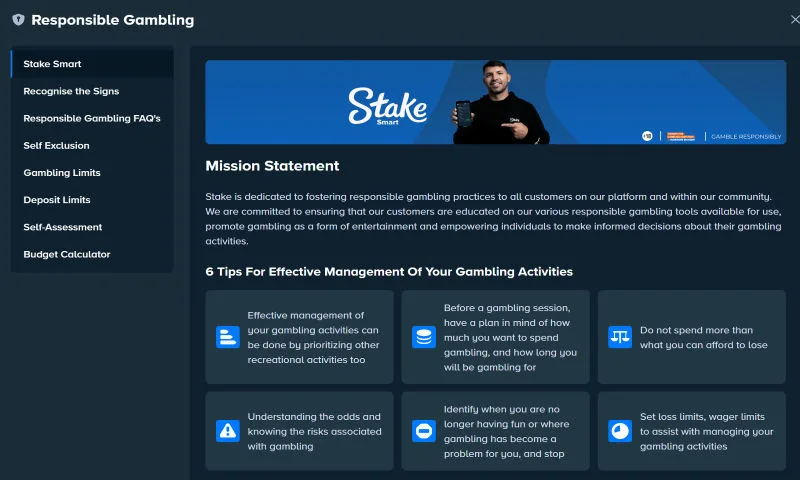800x480 pixels.
Task: Click the shield icon beside Responsible Gambling
Action: (18, 20)
